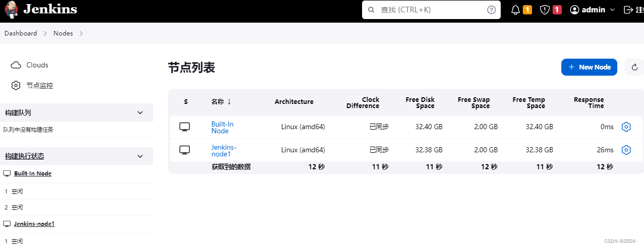Click the 节点监控 gear icon in the sidebar
The width and height of the screenshot is (644, 248).
pyautogui.click(x=16, y=85)
